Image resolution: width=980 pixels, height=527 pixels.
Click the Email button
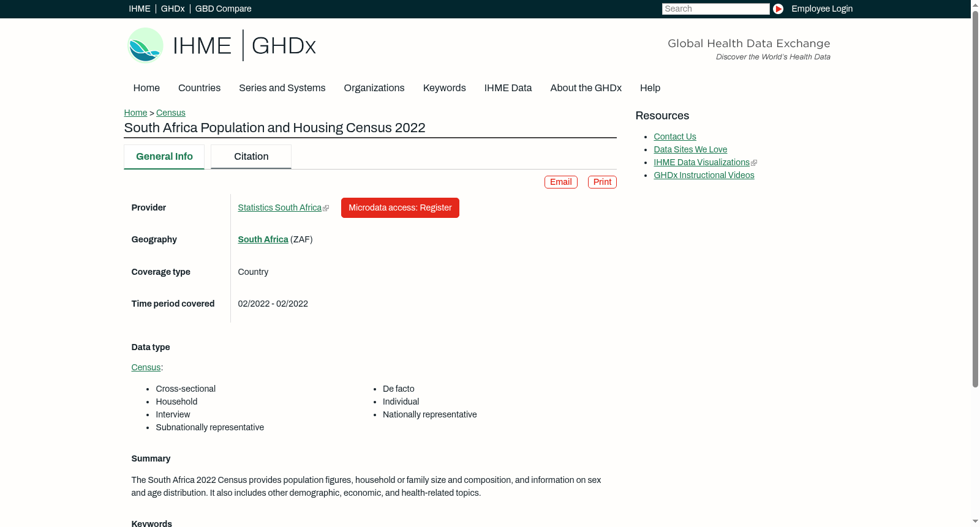(x=561, y=182)
